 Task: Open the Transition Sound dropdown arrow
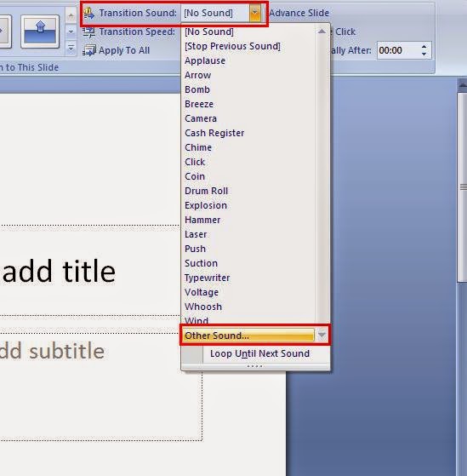coord(254,13)
